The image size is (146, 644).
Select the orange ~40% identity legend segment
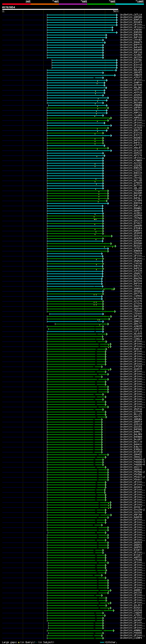click(x=45, y=4)
